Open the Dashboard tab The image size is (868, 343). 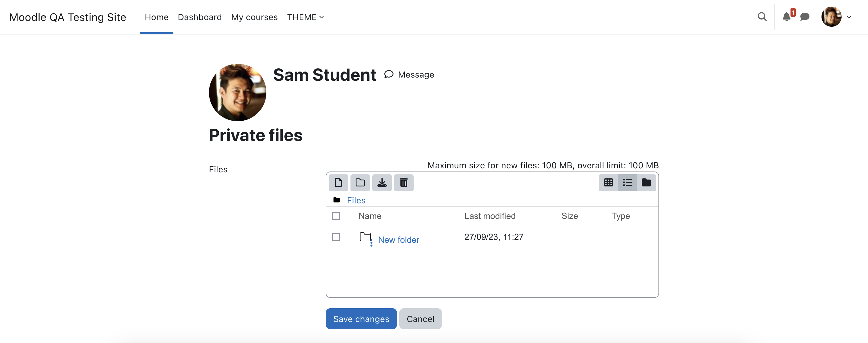tap(199, 17)
